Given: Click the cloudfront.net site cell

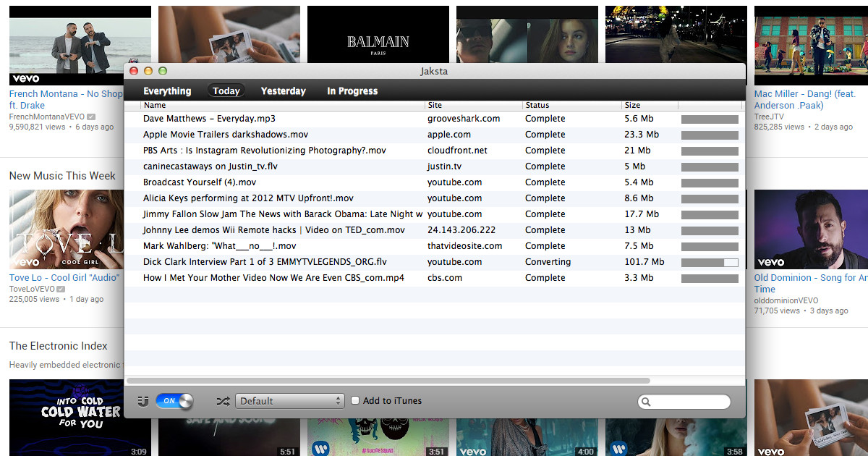Looking at the screenshot, I should point(457,151).
